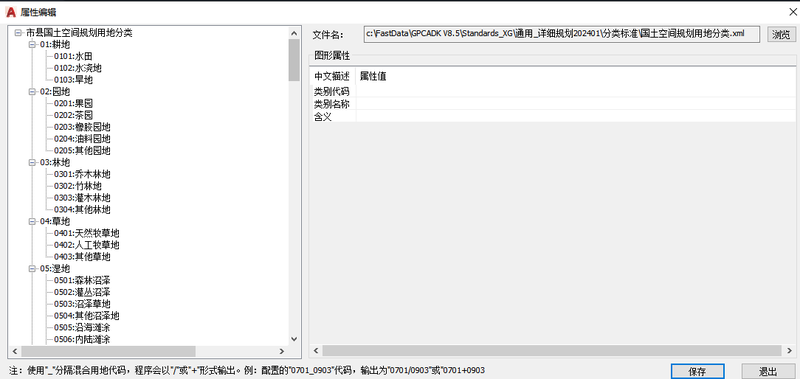
Task: Click the 文件名 file path field
Action: [x=562, y=34]
